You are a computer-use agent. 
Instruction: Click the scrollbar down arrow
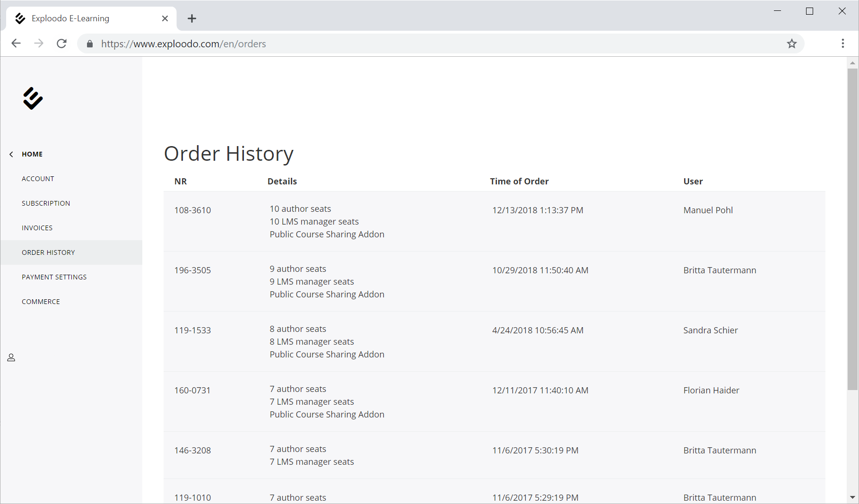click(x=852, y=497)
